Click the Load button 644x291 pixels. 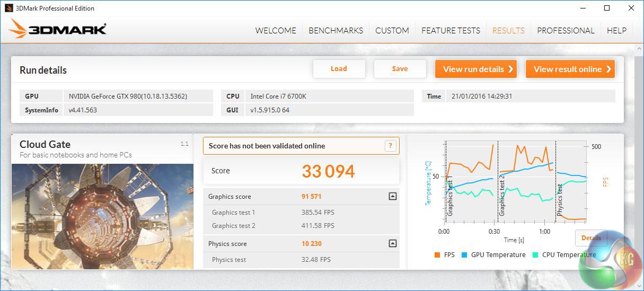pos(339,69)
